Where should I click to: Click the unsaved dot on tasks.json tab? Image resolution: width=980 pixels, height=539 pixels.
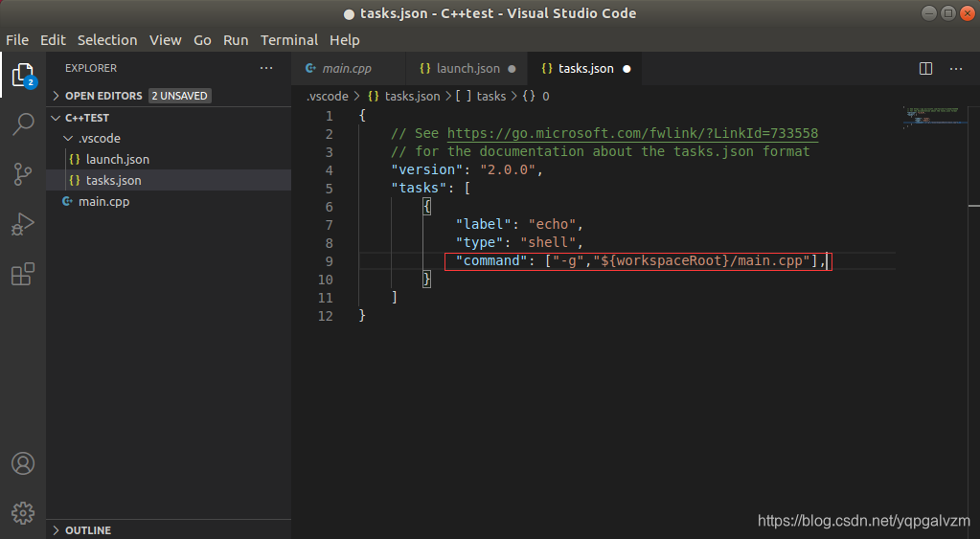point(627,69)
